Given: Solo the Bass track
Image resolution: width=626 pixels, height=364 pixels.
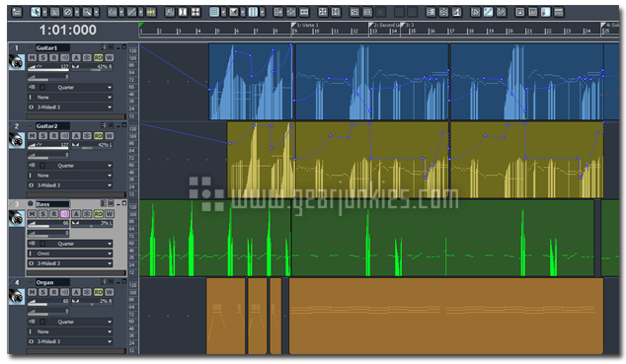Looking at the screenshot, I should [x=42, y=214].
